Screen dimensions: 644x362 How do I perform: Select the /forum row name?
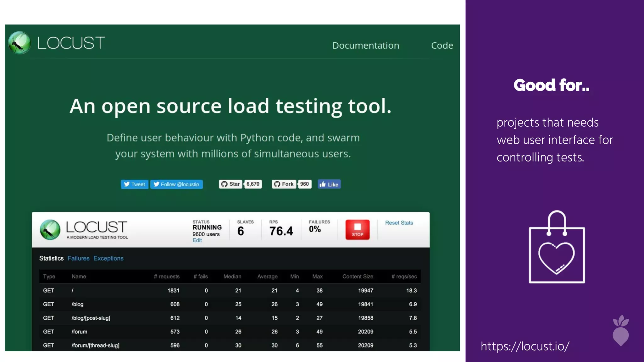click(x=79, y=332)
